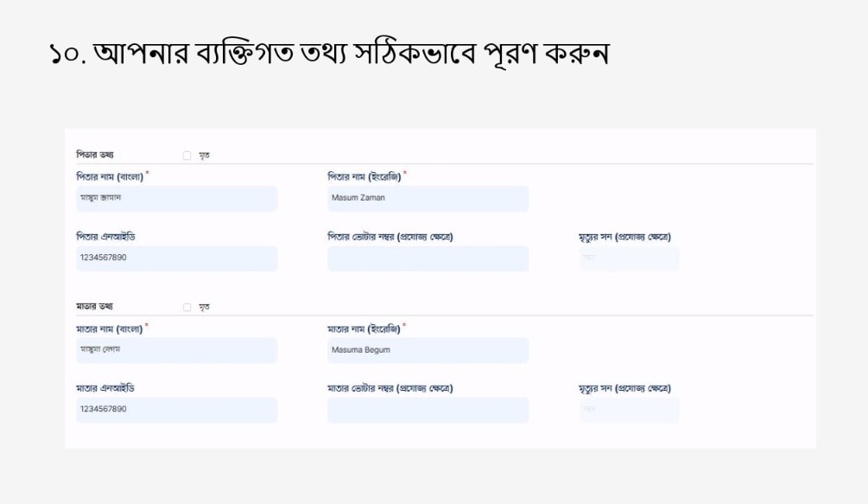Click the page heading about ব্যক্তিগত তথ্য
Image resolution: width=868 pixels, height=504 pixels.
328,54
